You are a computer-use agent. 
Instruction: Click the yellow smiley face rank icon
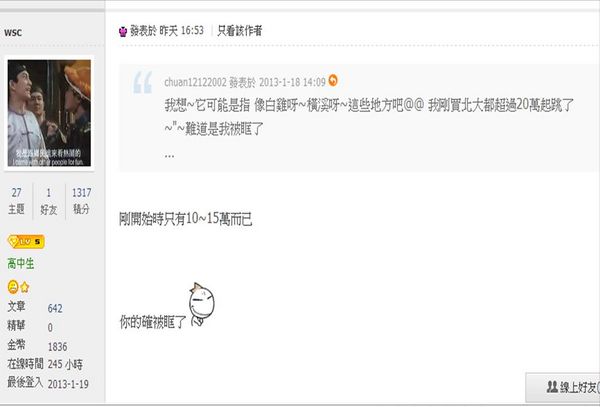click(13, 287)
